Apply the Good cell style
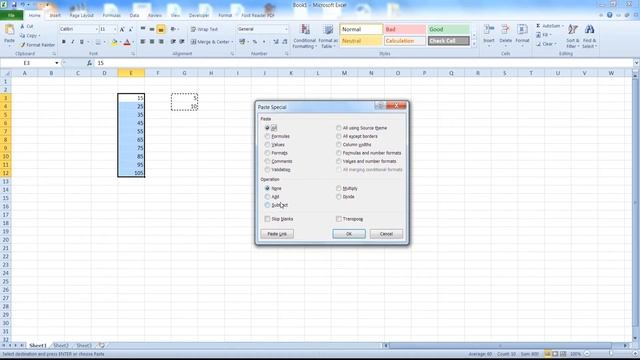The height and width of the screenshot is (360, 640). pos(448,29)
